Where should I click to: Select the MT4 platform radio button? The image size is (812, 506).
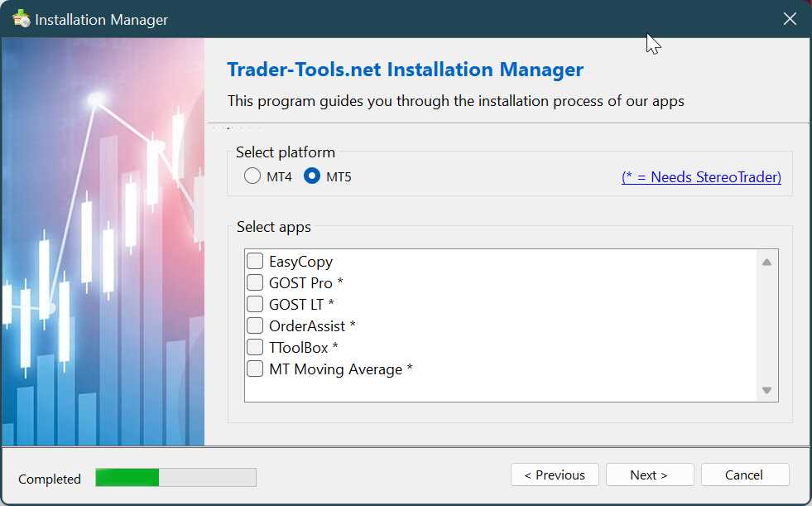click(x=252, y=176)
